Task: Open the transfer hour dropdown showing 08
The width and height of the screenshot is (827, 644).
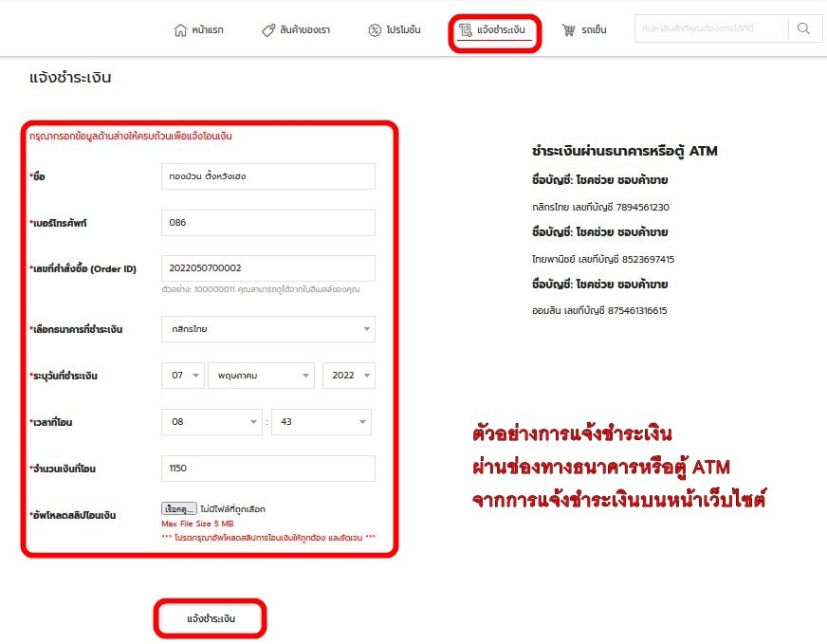Action: click(x=211, y=422)
